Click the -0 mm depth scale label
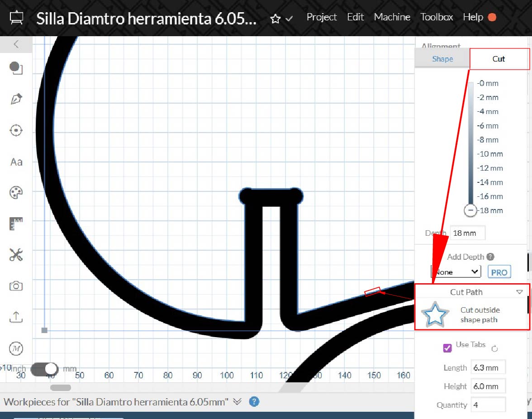The width and height of the screenshot is (532, 419). [x=488, y=83]
